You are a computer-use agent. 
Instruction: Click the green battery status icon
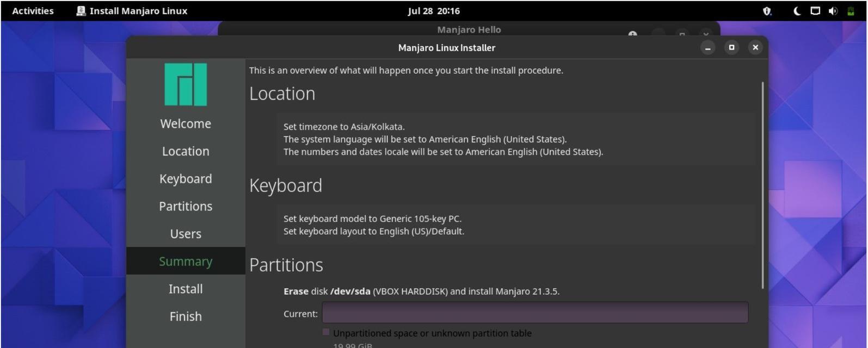(x=851, y=11)
